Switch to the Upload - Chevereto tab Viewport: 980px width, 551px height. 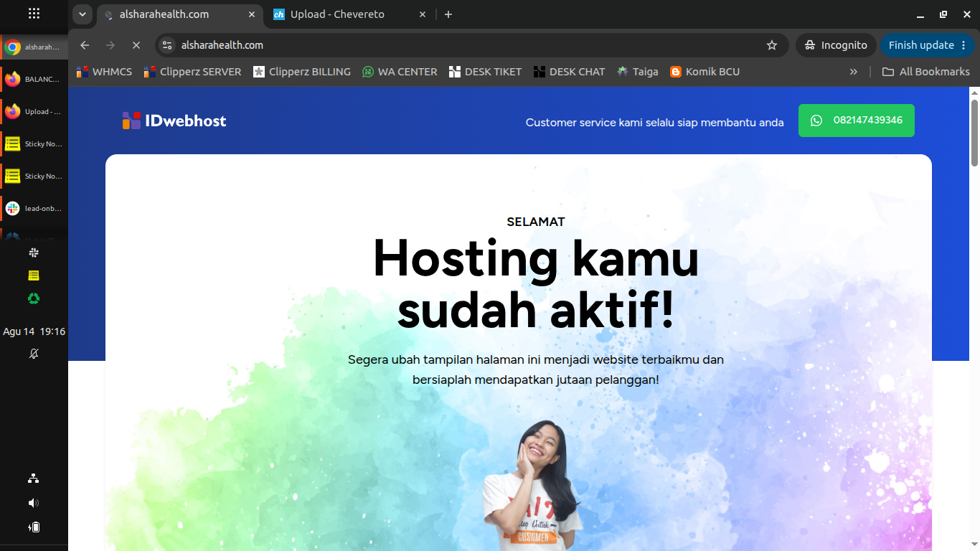pos(350,14)
